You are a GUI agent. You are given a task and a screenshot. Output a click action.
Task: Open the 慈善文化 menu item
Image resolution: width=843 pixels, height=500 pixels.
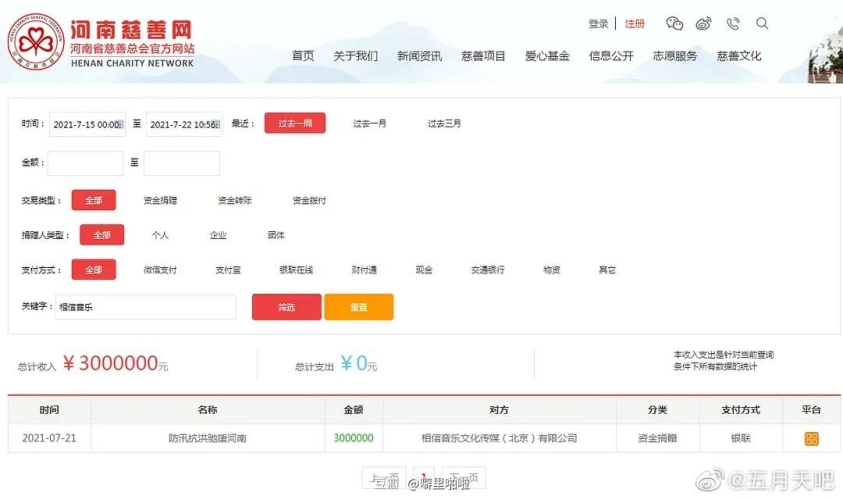[x=739, y=56]
